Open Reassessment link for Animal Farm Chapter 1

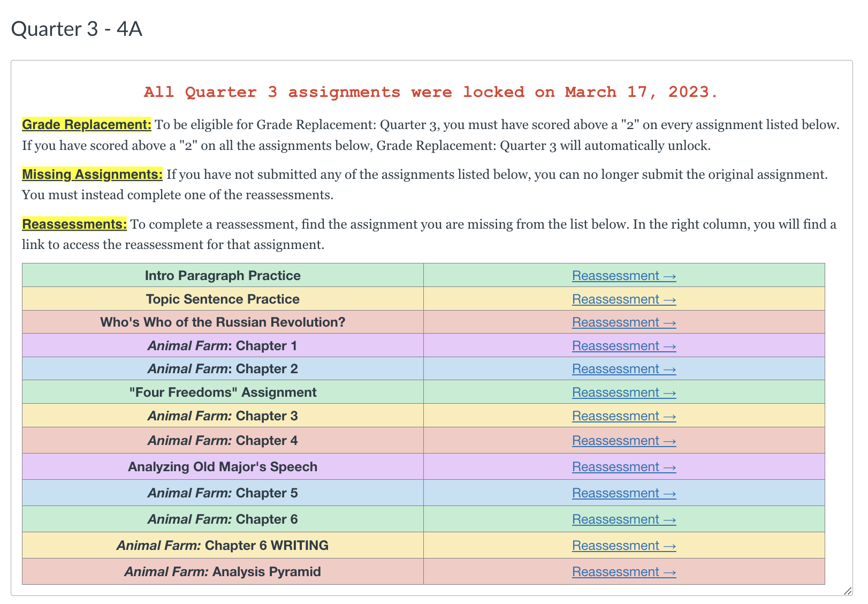point(624,346)
